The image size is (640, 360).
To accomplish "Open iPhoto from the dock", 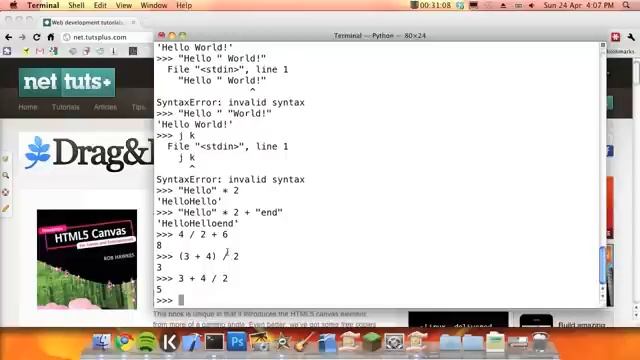I will [x=260, y=342].
